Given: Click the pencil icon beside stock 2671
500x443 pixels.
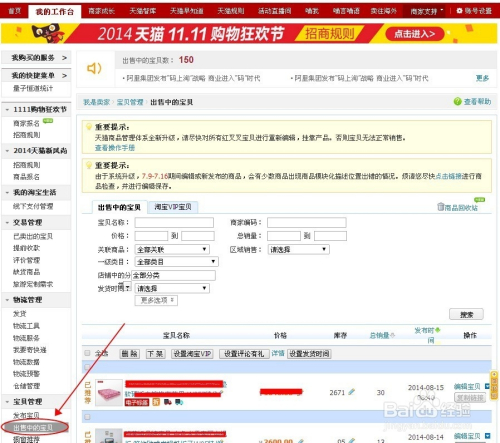Looking at the screenshot, I should (351, 392).
